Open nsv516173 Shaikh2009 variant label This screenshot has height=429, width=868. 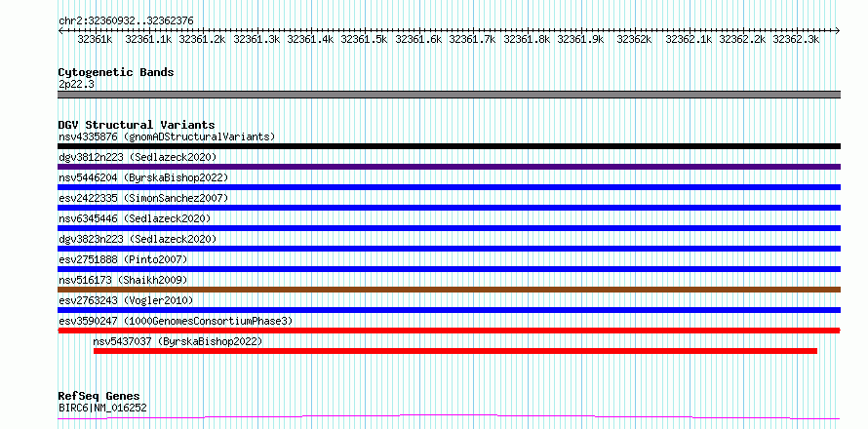click(123, 280)
